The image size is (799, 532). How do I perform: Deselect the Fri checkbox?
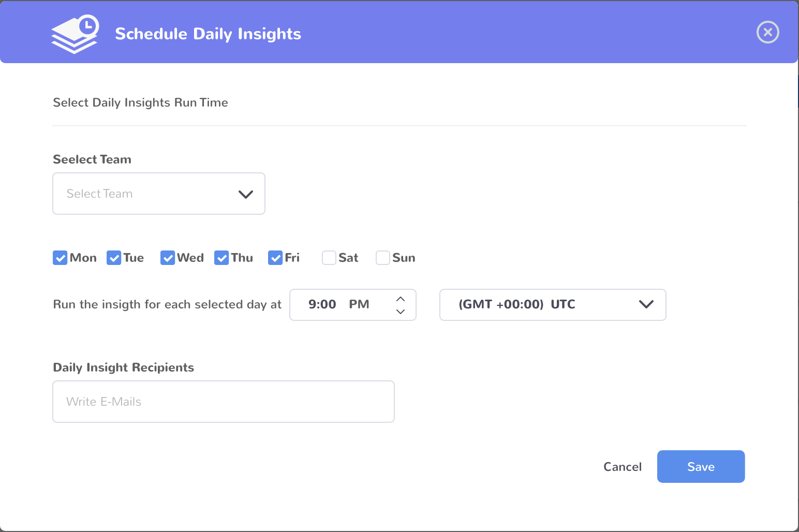[x=275, y=258]
